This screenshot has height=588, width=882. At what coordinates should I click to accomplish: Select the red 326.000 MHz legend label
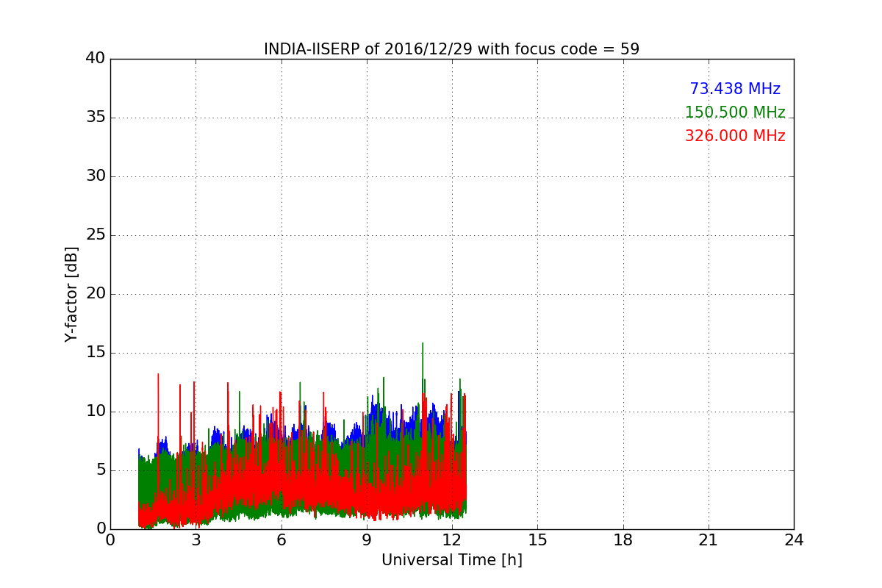pyautogui.click(x=734, y=136)
